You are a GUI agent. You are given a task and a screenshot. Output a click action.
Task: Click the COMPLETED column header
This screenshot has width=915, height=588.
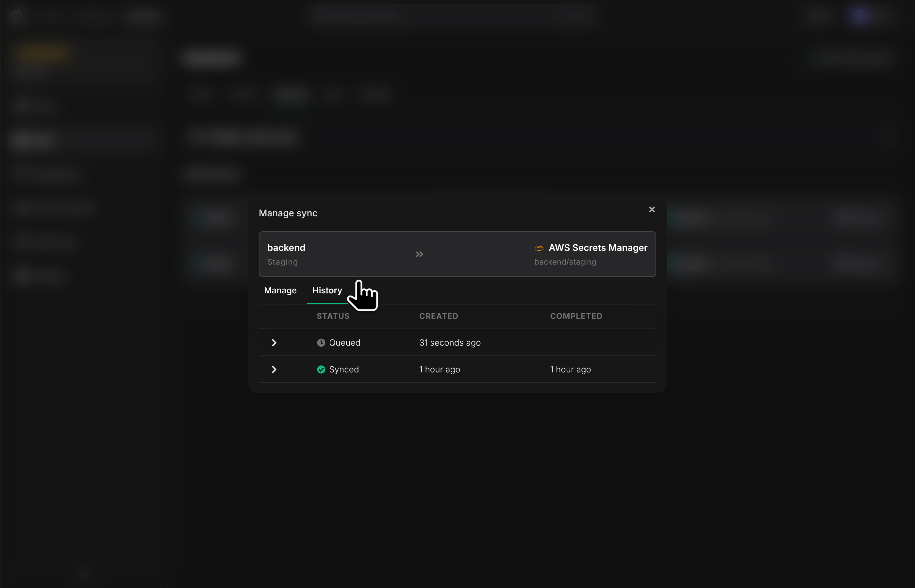click(x=576, y=316)
